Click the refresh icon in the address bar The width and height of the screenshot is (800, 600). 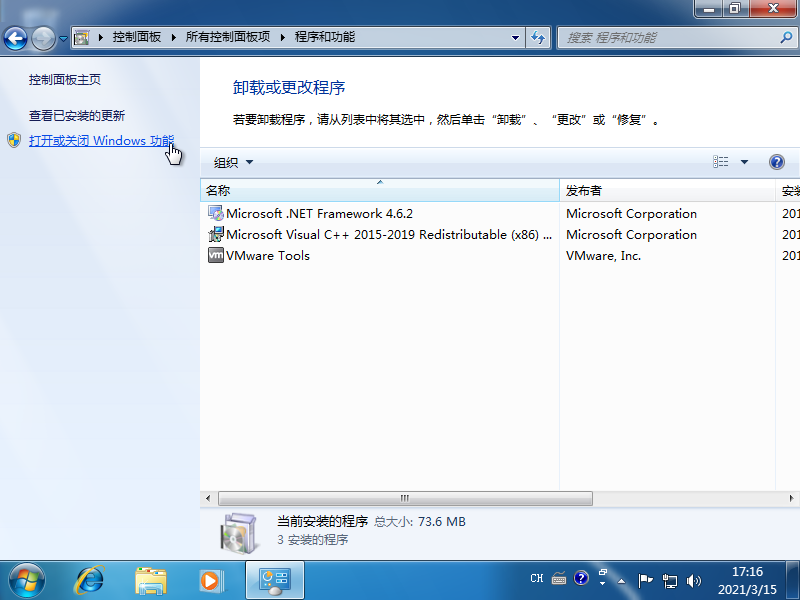(538, 37)
